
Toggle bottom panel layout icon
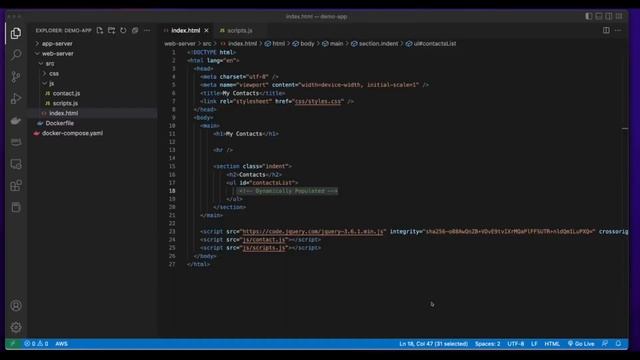pyautogui.click(x=599, y=16)
